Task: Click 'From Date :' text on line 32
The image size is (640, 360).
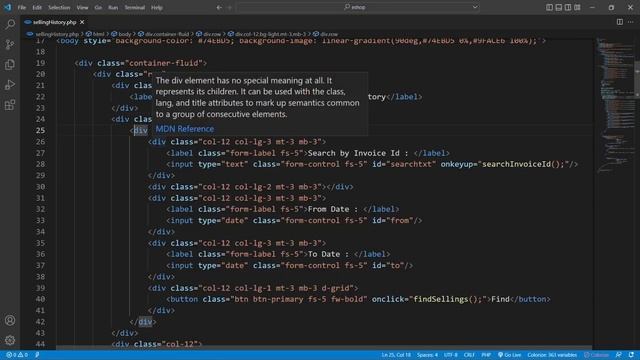Action: coord(333,209)
